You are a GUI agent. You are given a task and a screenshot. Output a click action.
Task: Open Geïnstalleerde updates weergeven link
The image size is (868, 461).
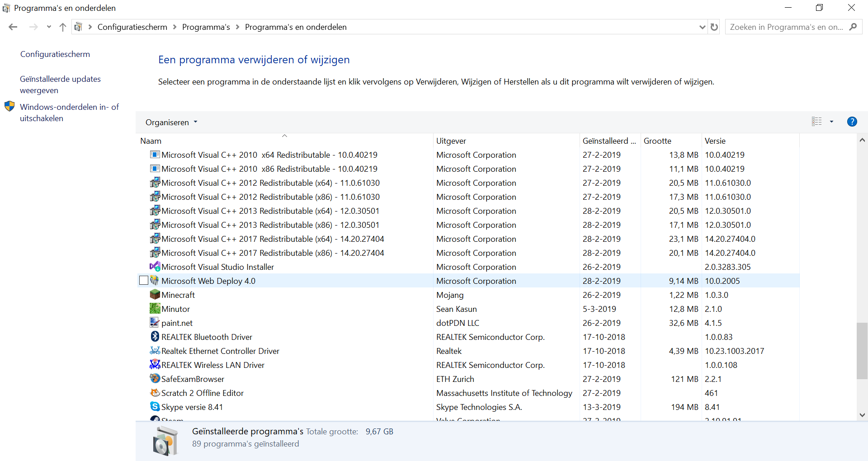(60, 85)
